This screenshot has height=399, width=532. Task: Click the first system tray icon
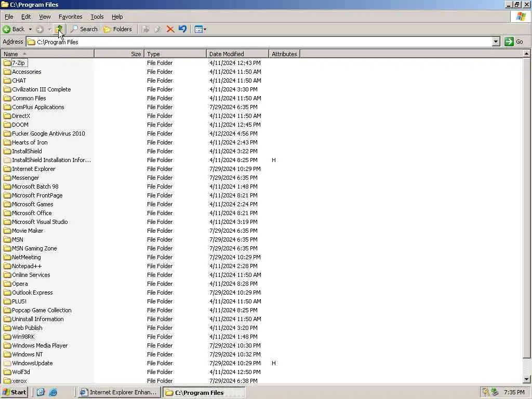coord(486,392)
